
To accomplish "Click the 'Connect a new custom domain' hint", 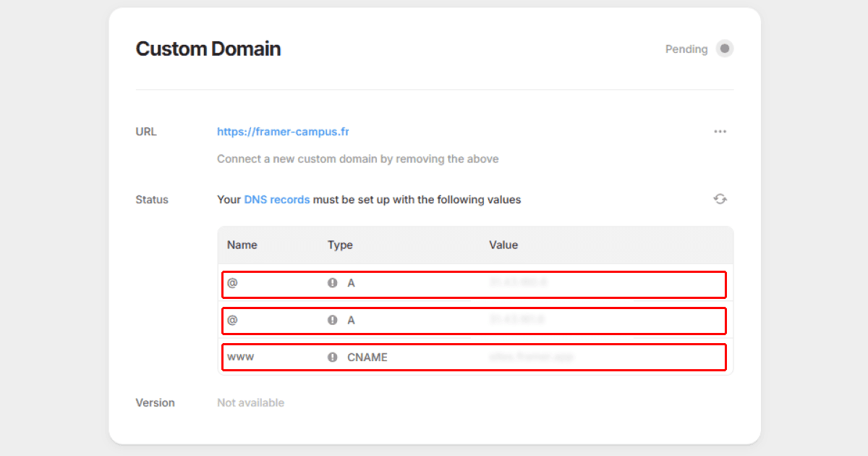I will pyautogui.click(x=358, y=159).
